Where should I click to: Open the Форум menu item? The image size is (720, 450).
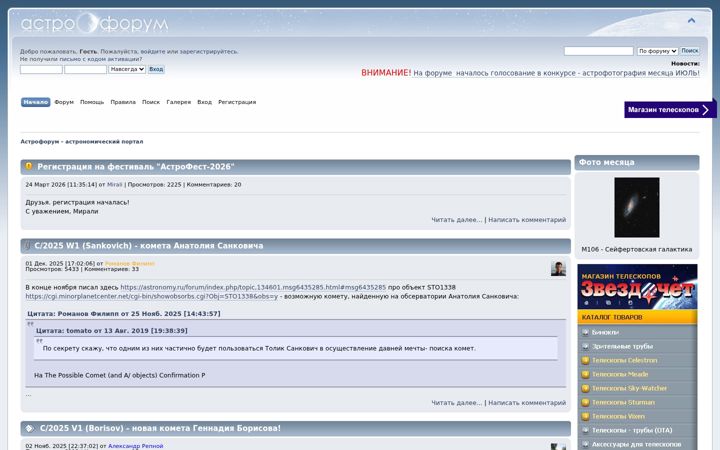64,102
